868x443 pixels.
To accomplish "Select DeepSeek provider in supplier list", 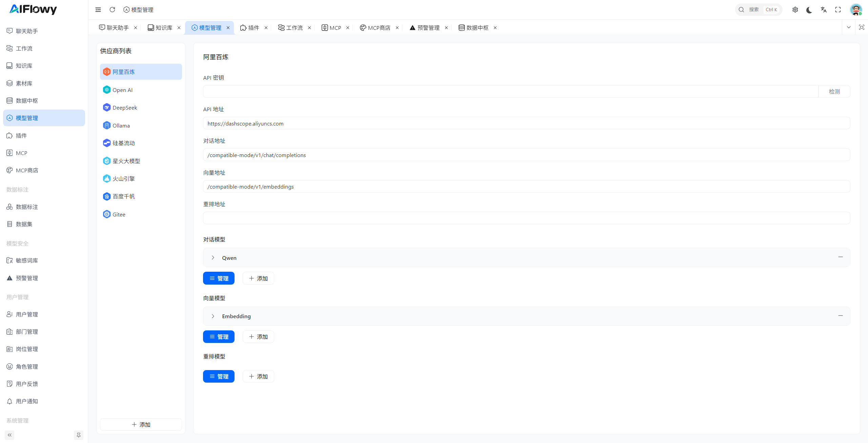I will click(125, 108).
